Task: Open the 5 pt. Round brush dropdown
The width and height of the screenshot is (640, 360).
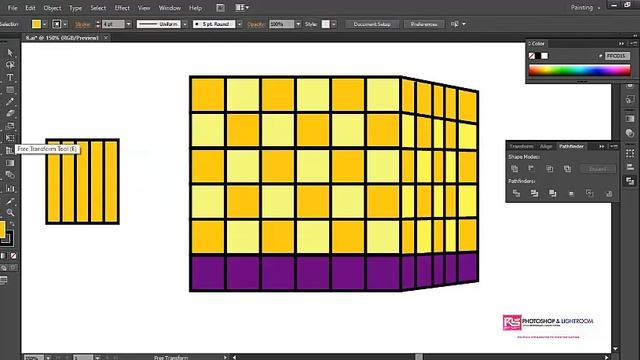Action: [240, 24]
